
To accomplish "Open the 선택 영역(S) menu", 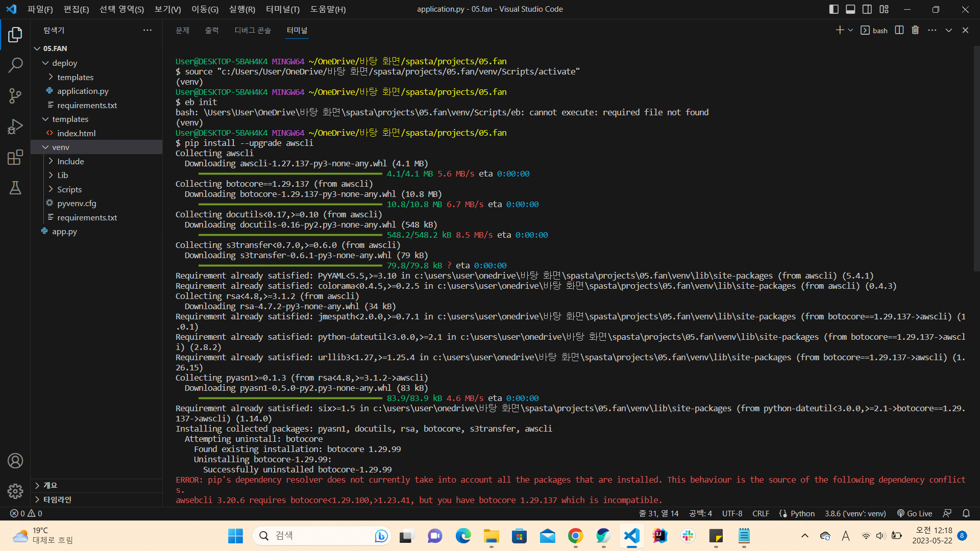I will [121, 9].
